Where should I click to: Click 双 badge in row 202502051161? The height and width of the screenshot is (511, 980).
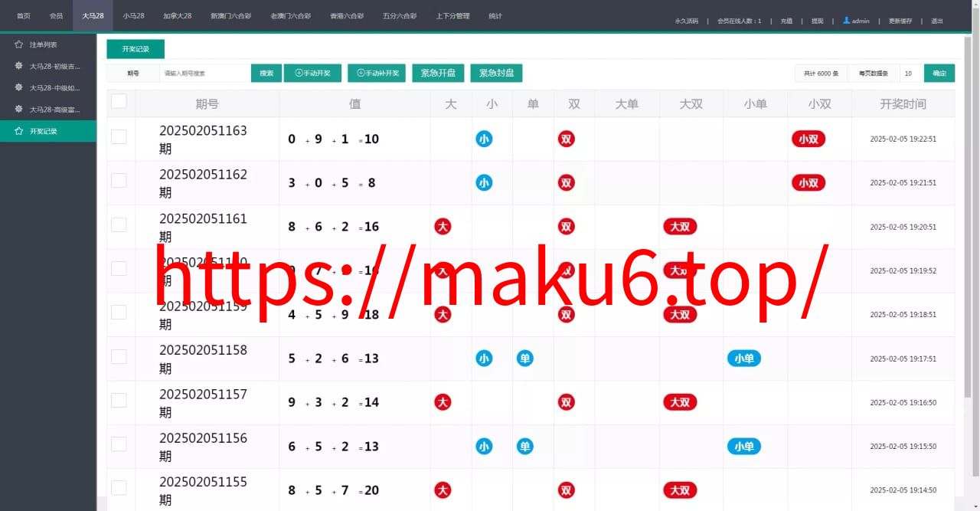567,226
